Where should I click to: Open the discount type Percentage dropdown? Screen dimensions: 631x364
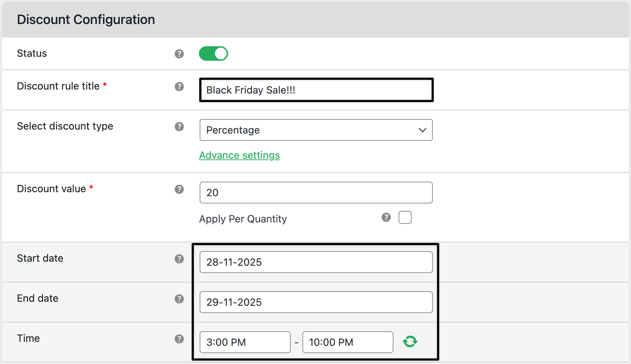(x=316, y=130)
